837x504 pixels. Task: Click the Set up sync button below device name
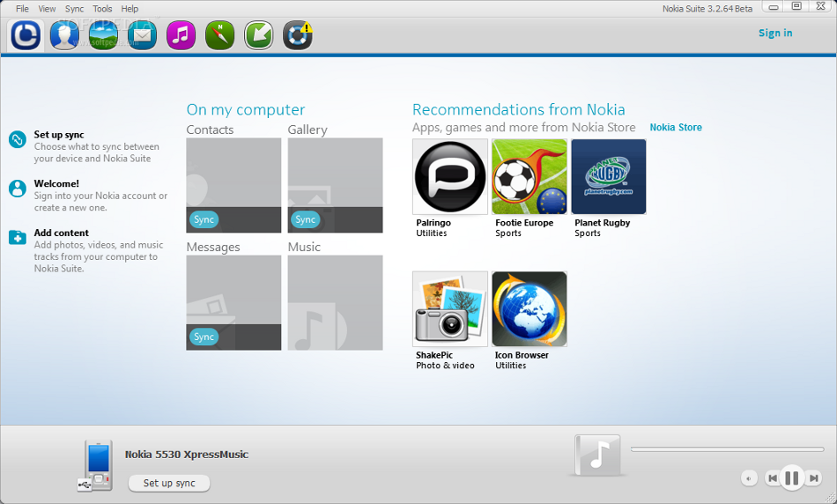coord(169,483)
